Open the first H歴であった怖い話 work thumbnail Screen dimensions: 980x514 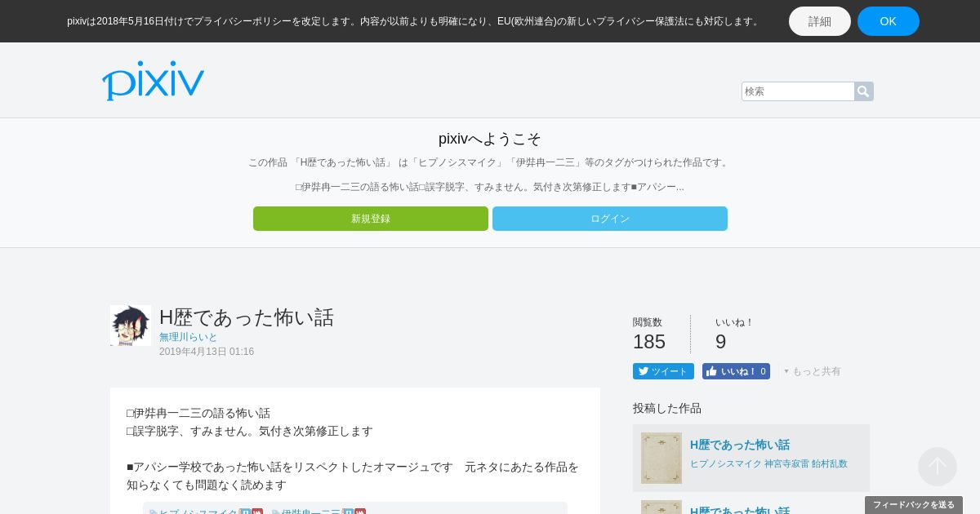(x=661, y=458)
